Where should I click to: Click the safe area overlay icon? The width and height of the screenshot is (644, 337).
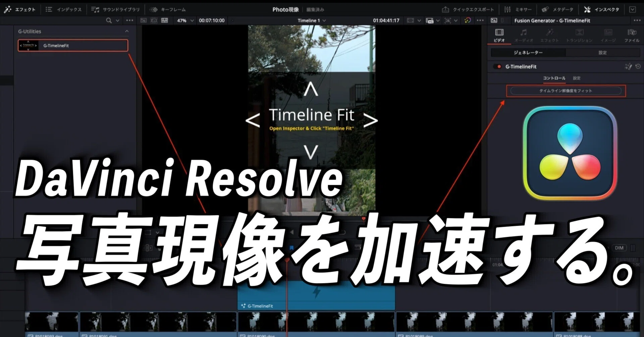coord(410,20)
